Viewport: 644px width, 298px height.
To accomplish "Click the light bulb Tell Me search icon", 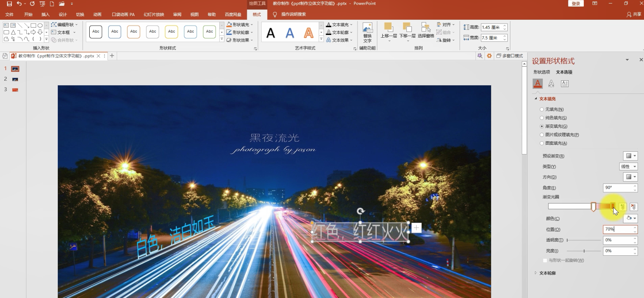I will 275,14.
